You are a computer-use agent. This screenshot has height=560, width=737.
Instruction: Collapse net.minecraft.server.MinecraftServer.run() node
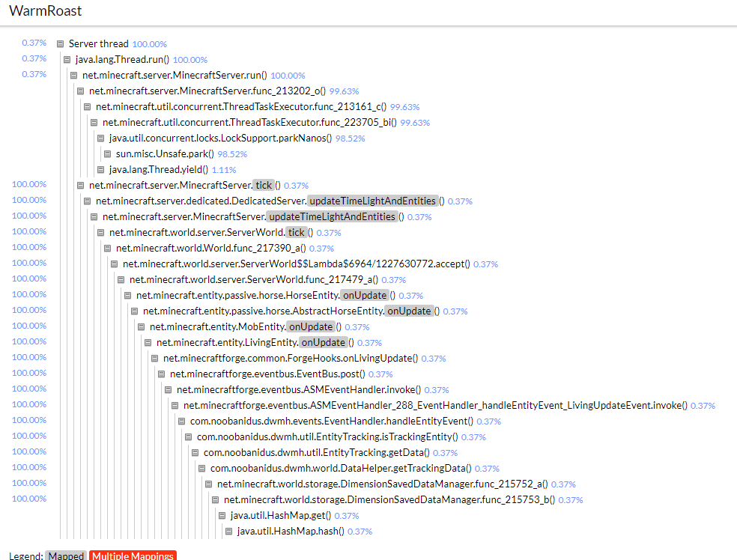(x=74, y=75)
